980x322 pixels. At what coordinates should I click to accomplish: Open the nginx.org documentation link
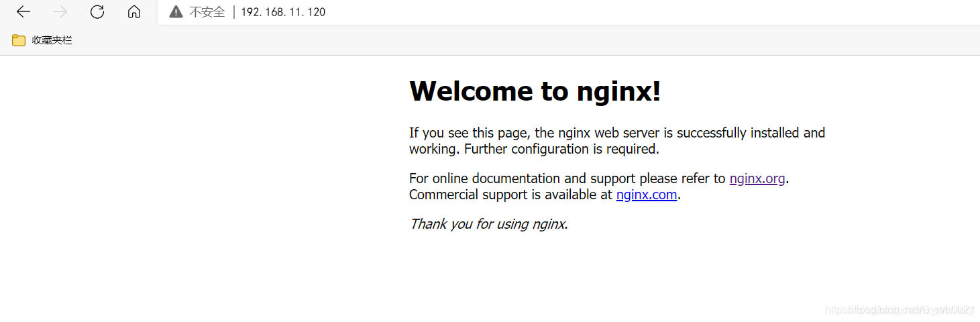tap(757, 178)
